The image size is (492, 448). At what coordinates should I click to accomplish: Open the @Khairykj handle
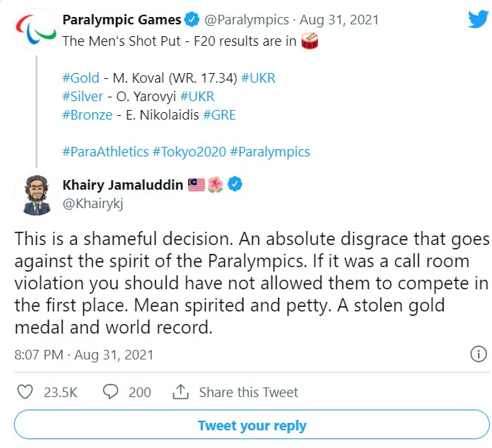click(x=92, y=204)
